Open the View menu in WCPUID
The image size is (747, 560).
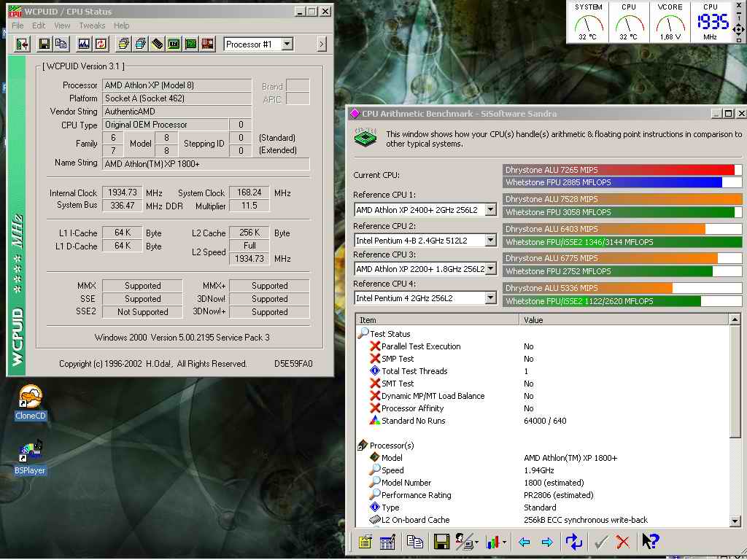(x=62, y=26)
